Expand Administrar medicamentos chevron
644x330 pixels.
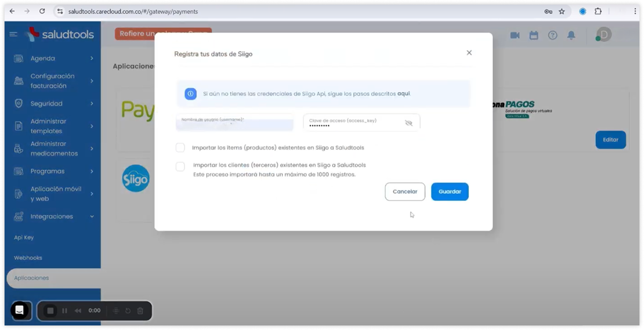pyautogui.click(x=92, y=148)
